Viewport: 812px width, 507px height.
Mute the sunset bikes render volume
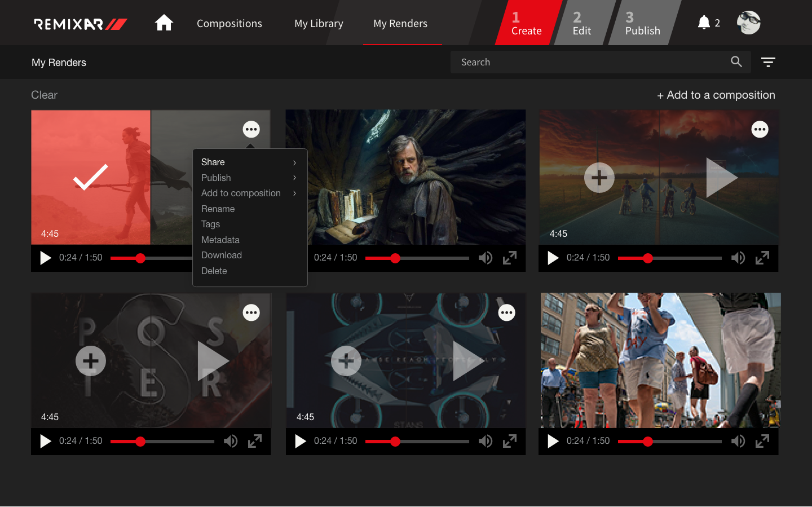click(x=738, y=258)
